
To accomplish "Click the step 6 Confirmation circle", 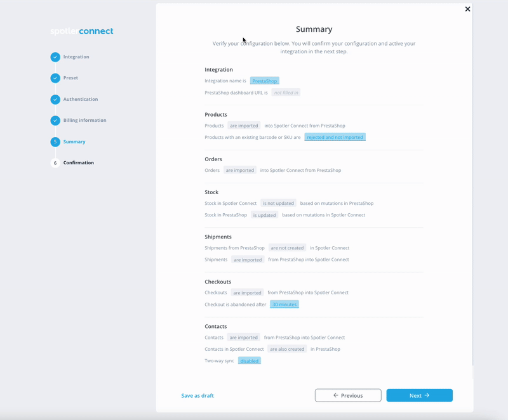I will [x=55, y=163].
